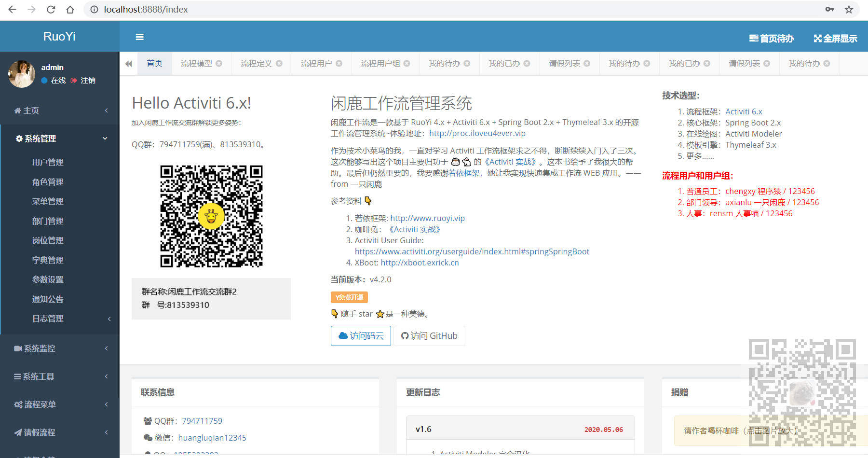The image size is (868, 458).
Task: Click the 免费开源 orange badge
Action: (x=349, y=297)
